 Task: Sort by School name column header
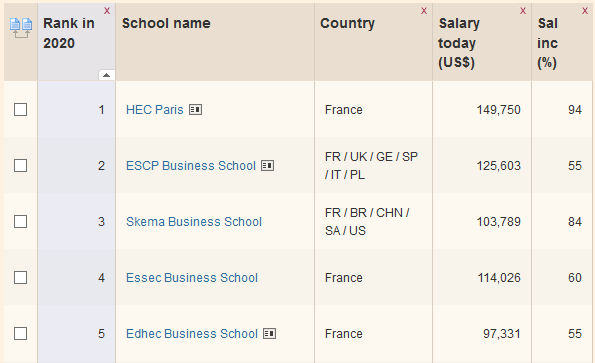tap(166, 23)
